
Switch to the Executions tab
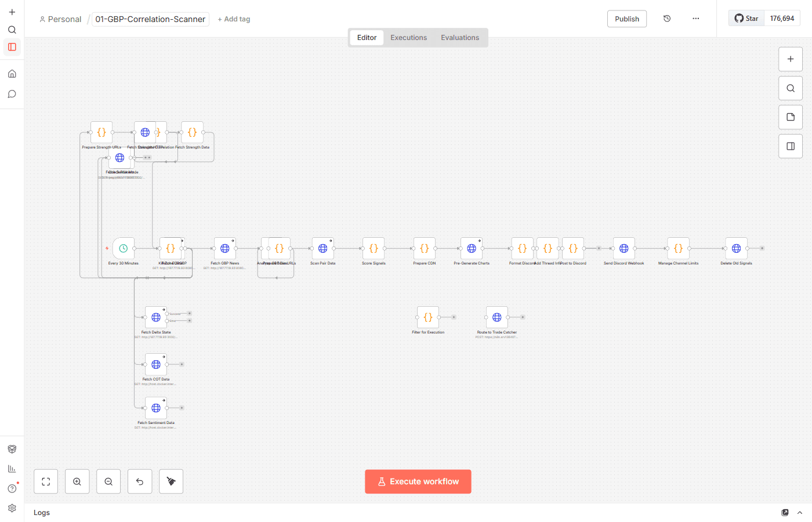[408, 38]
